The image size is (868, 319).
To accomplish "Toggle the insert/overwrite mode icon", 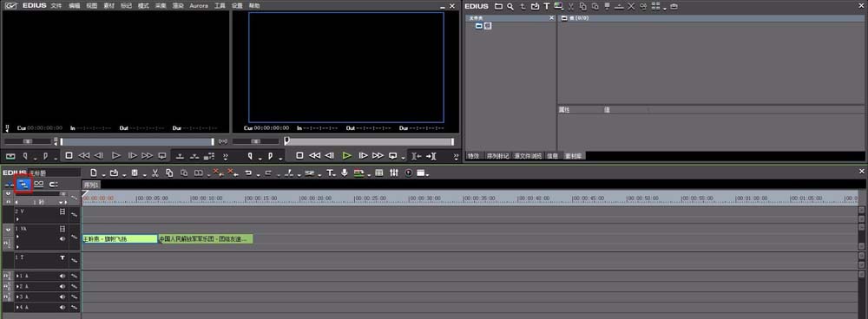I will tap(10, 184).
